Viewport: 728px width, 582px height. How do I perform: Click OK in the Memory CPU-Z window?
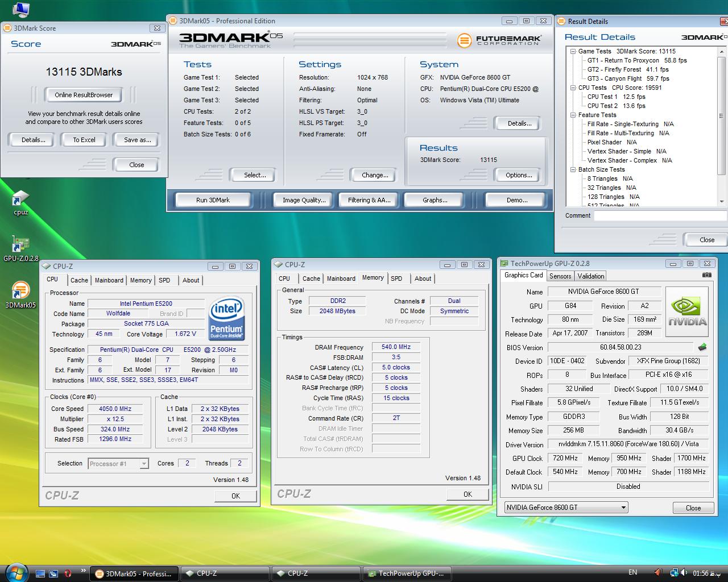(x=468, y=494)
